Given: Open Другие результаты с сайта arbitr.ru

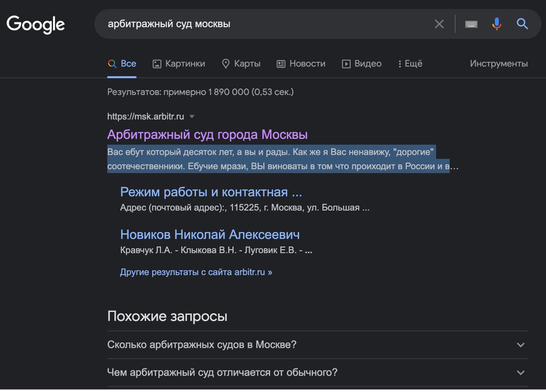Looking at the screenshot, I should coord(196,272).
